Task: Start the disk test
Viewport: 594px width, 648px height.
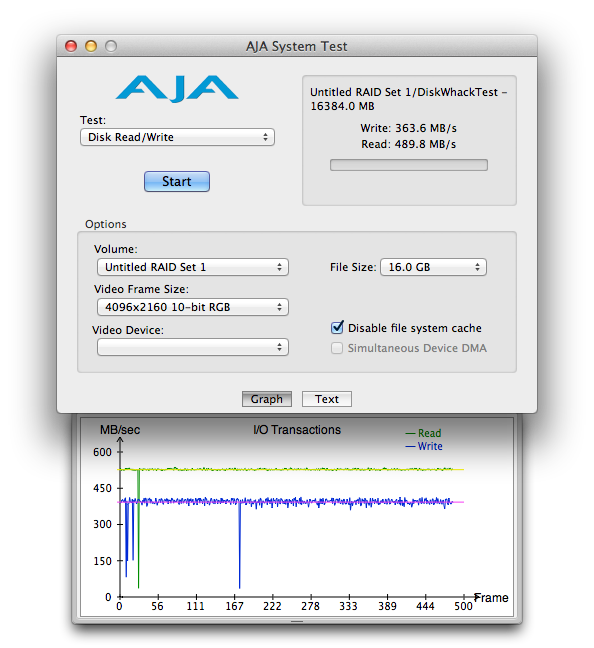Action: tap(177, 181)
